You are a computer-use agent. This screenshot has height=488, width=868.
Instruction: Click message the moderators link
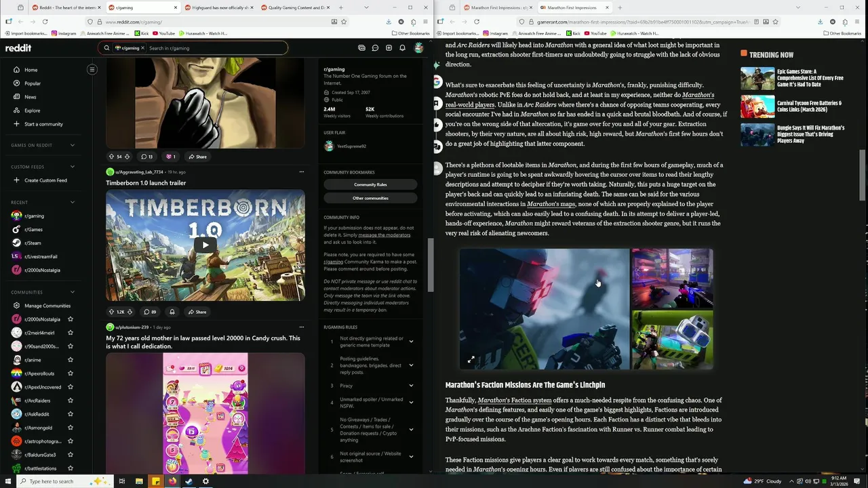384,235
